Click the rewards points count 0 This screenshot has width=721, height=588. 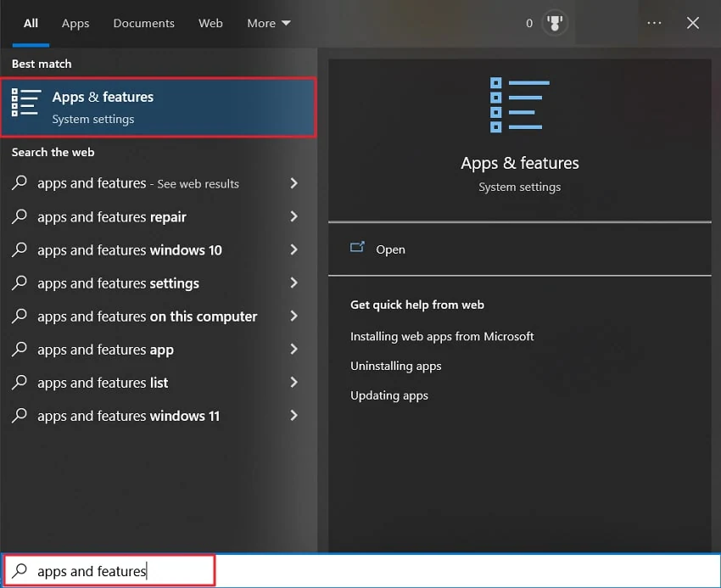[529, 23]
